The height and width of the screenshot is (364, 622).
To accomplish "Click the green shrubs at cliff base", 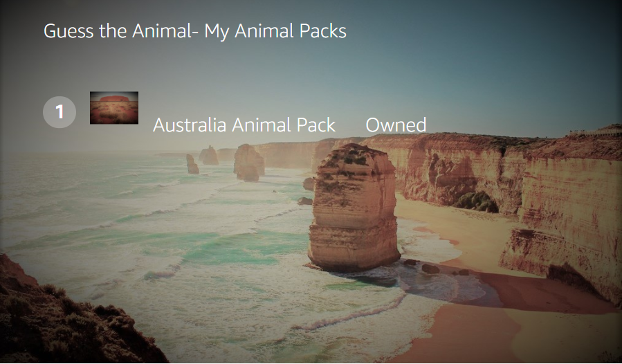I will 476,201.
